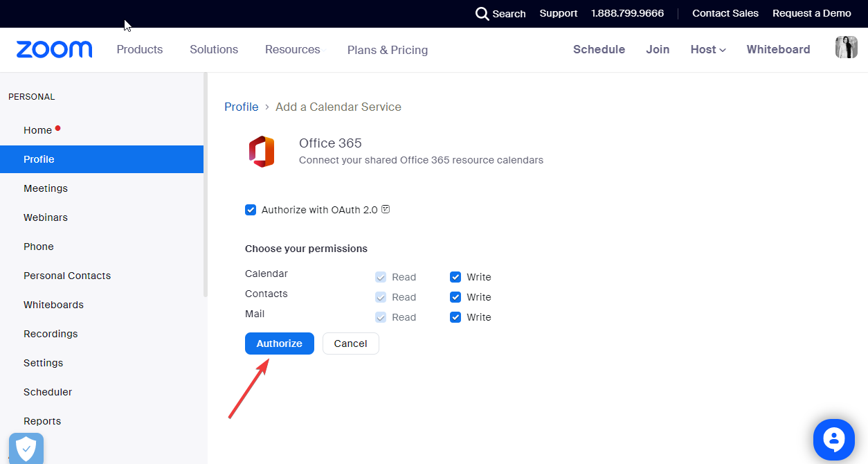The height and width of the screenshot is (464, 868).
Task: Click the Cancel button
Action: [x=351, y=343]
